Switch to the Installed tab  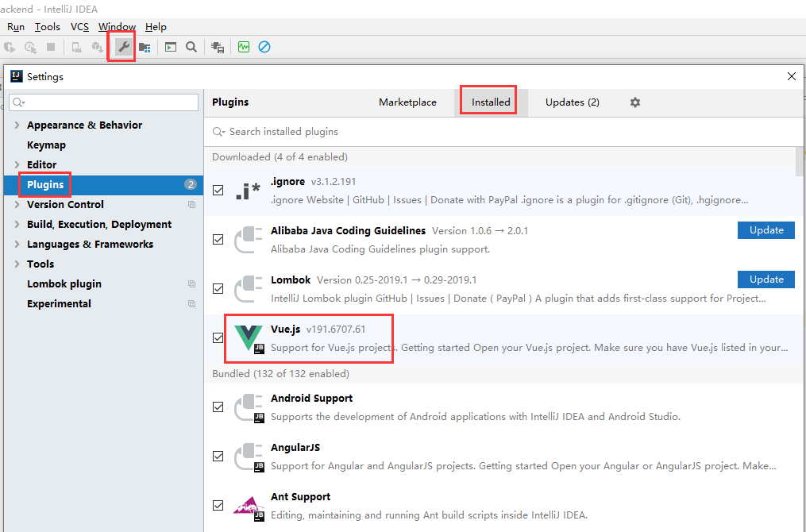(491, 102)
